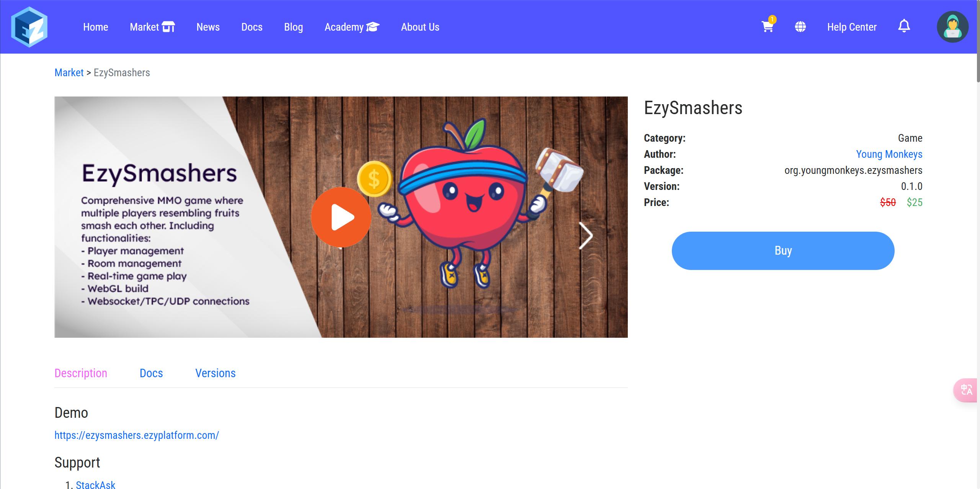Click the pink translate floating icon
This screenshot has width=980, height=489.
point(966,390)
